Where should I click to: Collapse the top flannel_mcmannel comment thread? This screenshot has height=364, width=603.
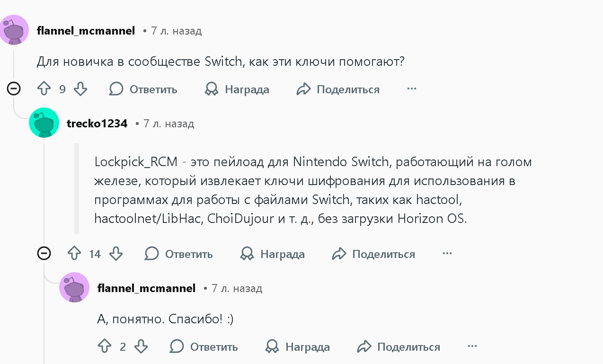pyautogui.click(x=14, y=89)
